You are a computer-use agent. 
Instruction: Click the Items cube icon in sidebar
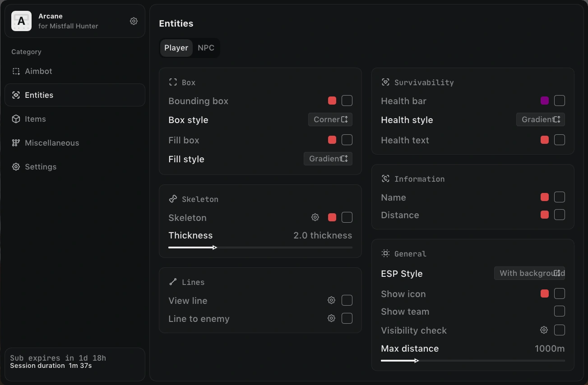[16, 119]
